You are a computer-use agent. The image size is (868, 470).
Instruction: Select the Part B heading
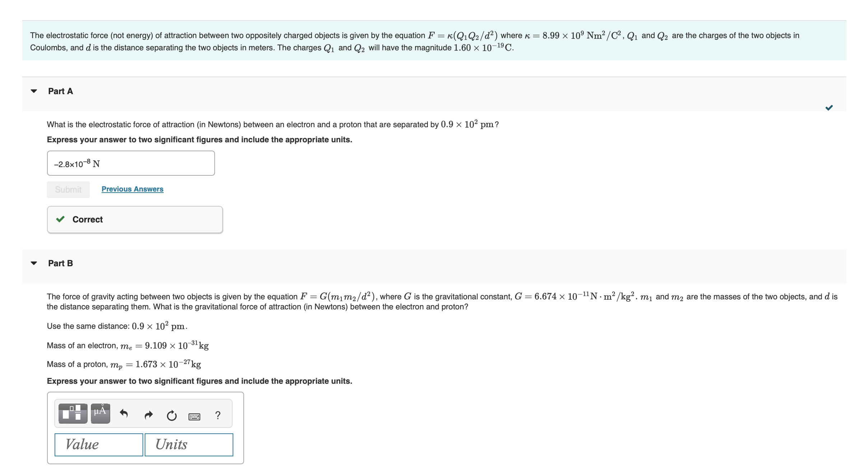pyautogui.click(x=60, y=263)
